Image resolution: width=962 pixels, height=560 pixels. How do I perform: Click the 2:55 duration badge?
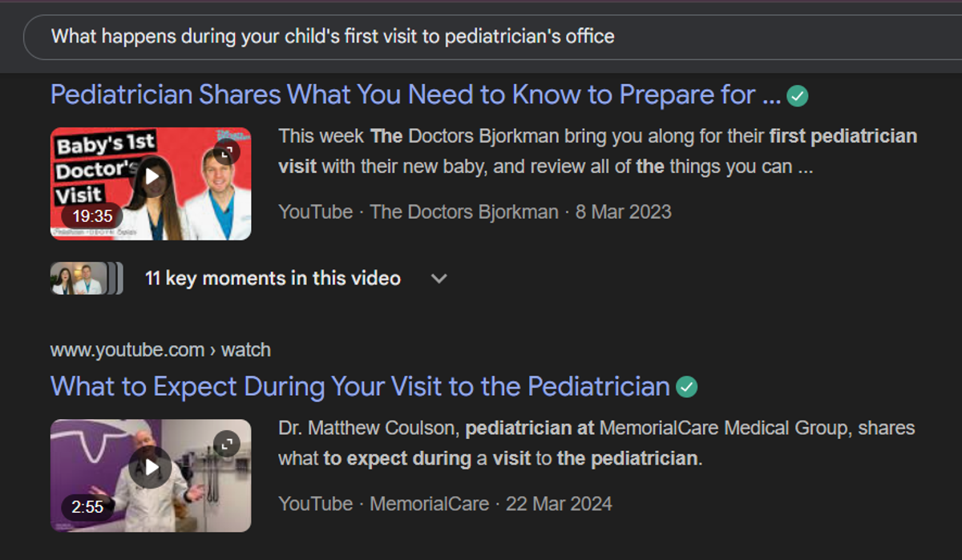[x=88, y=507]
